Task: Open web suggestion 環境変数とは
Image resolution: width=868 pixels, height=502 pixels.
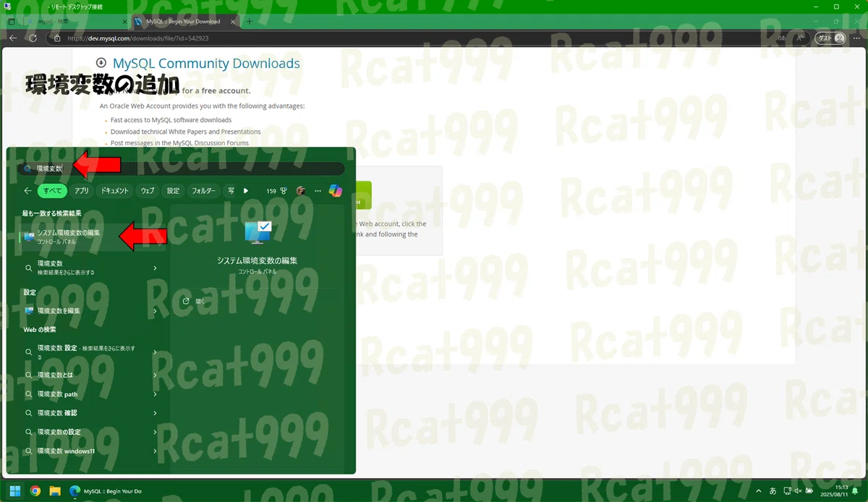Action: (x=92, y=375)
